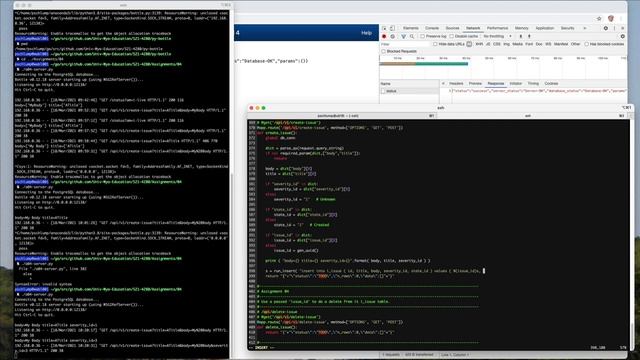The width and height of the screenshot is (640, 360).
Task: Open the Network panel settings gear
Action: click(622, 36)
